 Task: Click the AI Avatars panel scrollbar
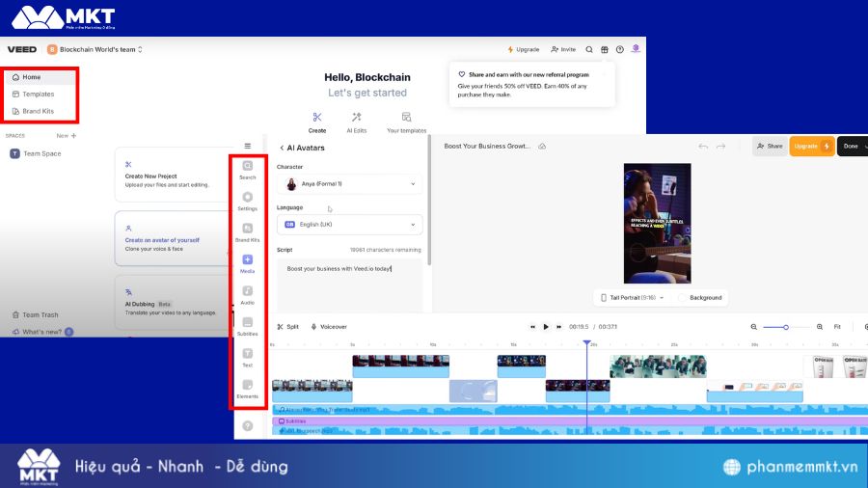click(429, 201)
